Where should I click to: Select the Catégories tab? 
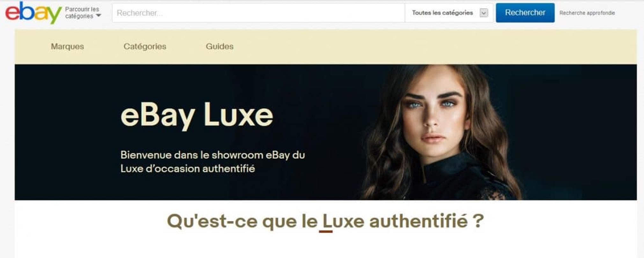[x=145, y=47]
